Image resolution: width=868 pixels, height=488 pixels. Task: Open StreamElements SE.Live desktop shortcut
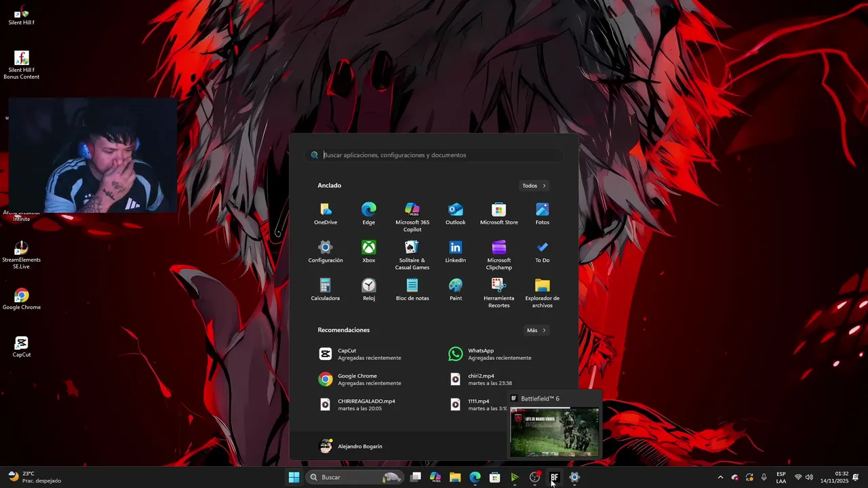click(x=22, y=255)
